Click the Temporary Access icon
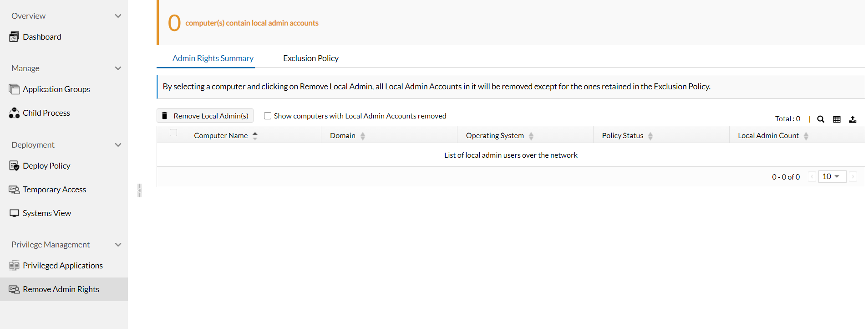Screen dimensions: 868x329 pyautogui.click(x=14, y=190)
